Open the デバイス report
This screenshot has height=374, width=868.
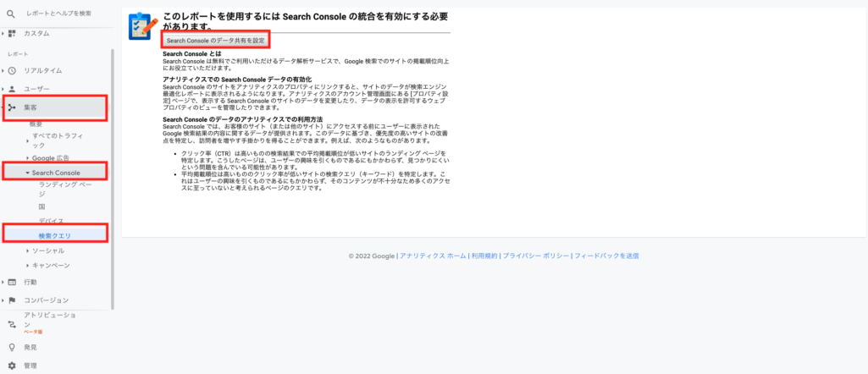tap(51, 221)
